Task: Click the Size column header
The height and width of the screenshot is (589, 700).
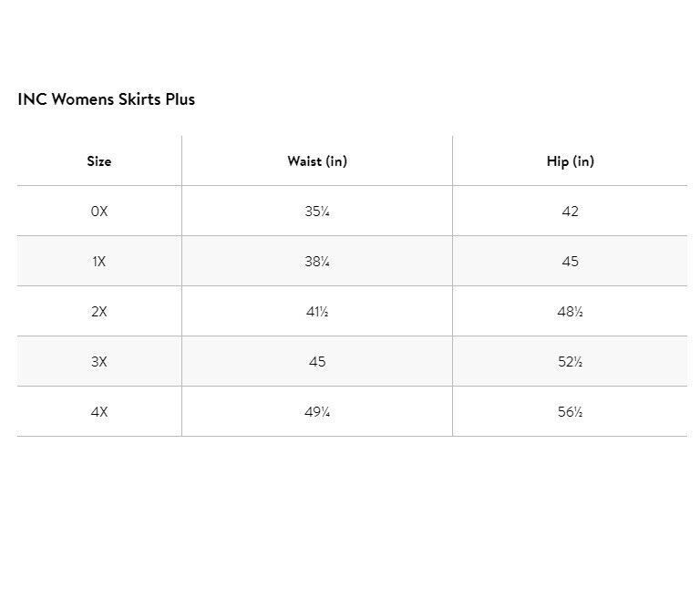Action: click(x=99, y=161)
